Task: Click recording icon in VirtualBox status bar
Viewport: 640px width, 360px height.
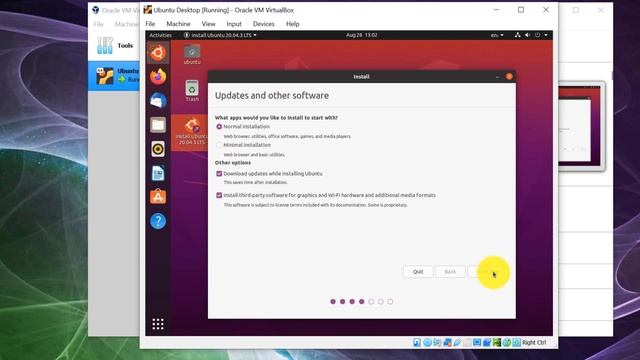Action: pos(487,342)
